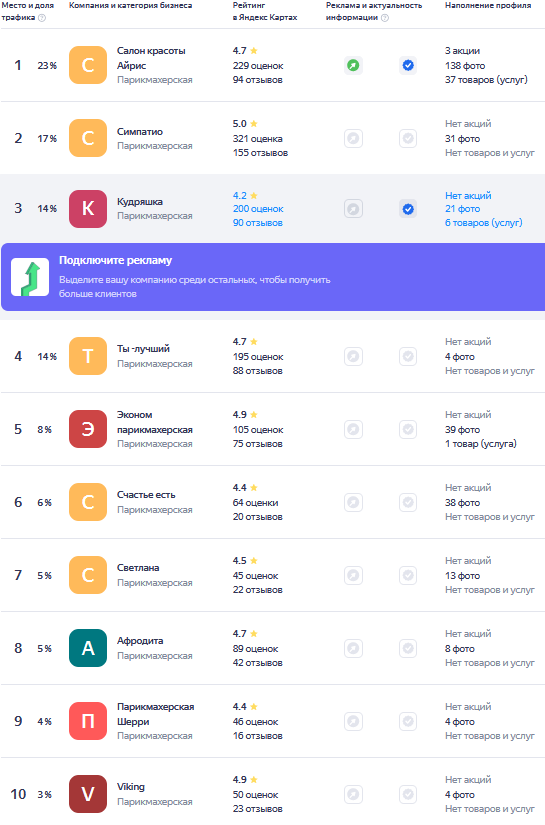Click the help icon next to 'трафика' header
The height and width of the screenshot is (825, 545).
(42, 18)
